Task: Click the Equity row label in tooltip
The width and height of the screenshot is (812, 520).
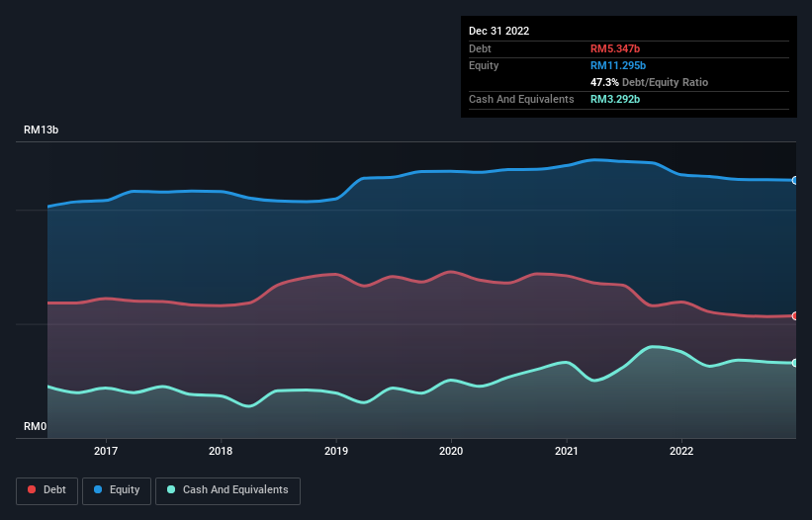Action: tap(484, 65)
